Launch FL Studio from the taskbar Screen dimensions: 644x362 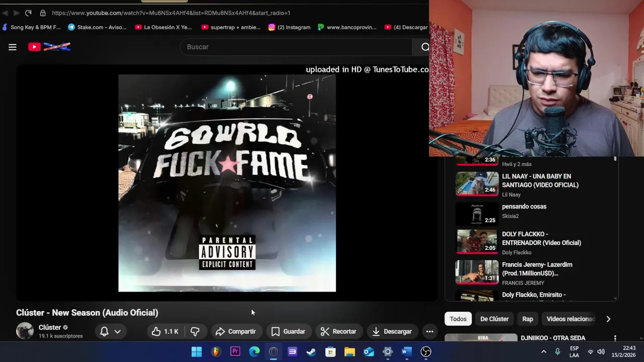tap(216, 352)
